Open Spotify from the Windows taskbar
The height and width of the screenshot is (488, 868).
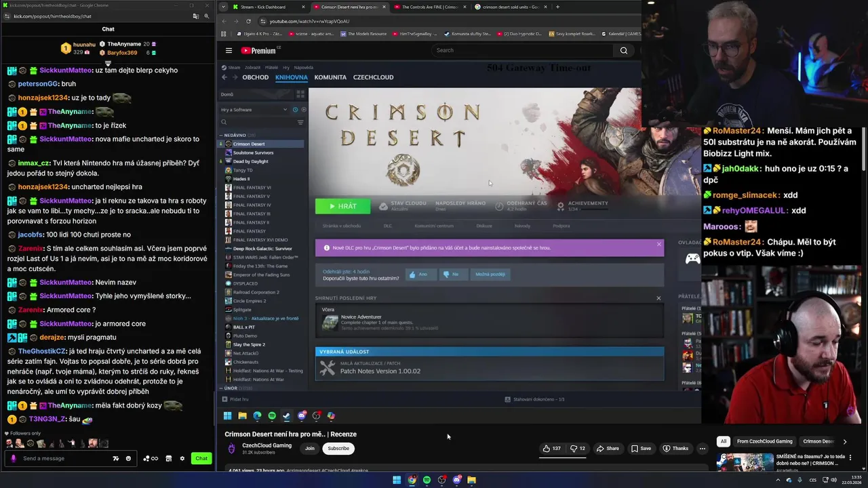[x=427, y=480]
